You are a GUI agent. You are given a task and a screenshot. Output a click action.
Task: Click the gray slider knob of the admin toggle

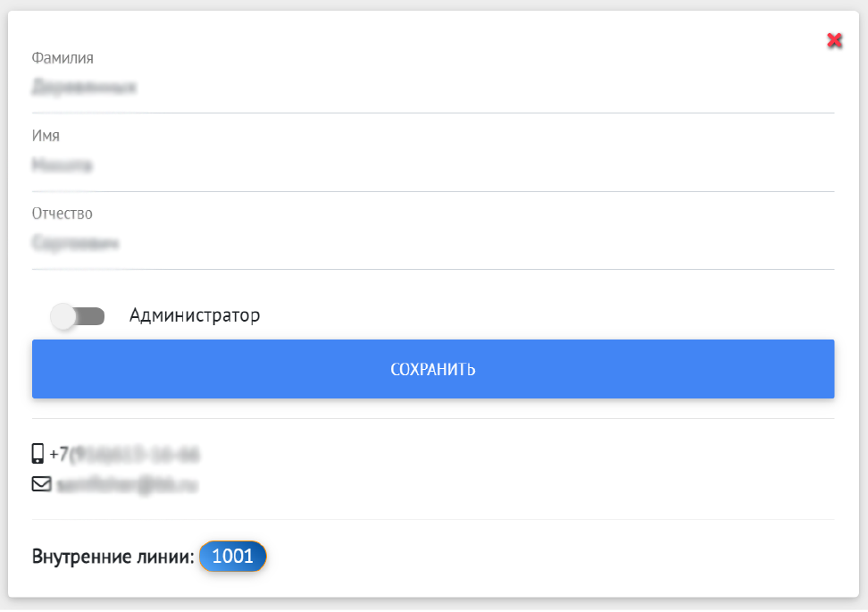64,314
